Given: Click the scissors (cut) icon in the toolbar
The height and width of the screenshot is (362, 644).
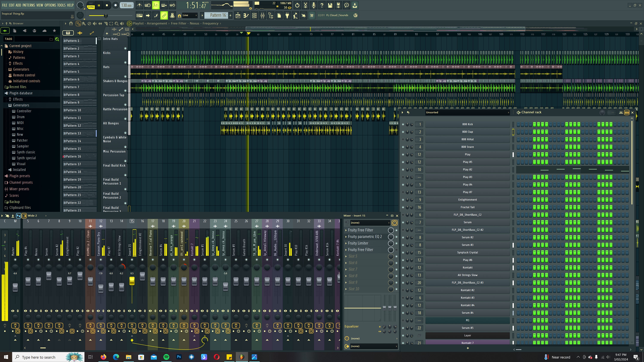Looking at the screenshot, I should [305, 5].
